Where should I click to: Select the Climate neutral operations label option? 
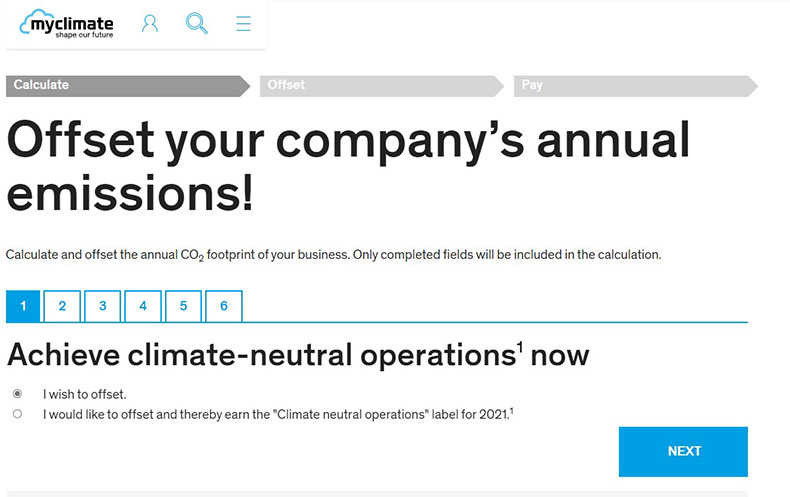tap(18, 414)
